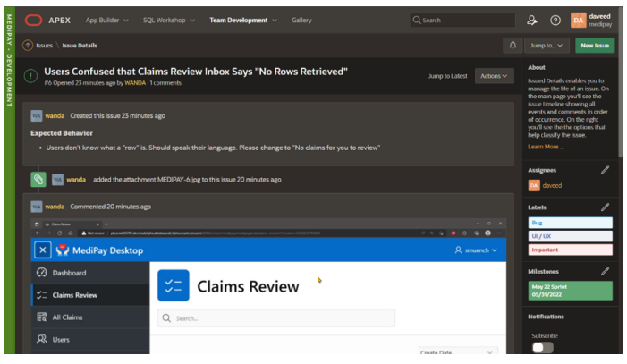This screenshot has width=627, height=364.
Task: Click the search magnifier icon in header
Action: tap(417, 20)
